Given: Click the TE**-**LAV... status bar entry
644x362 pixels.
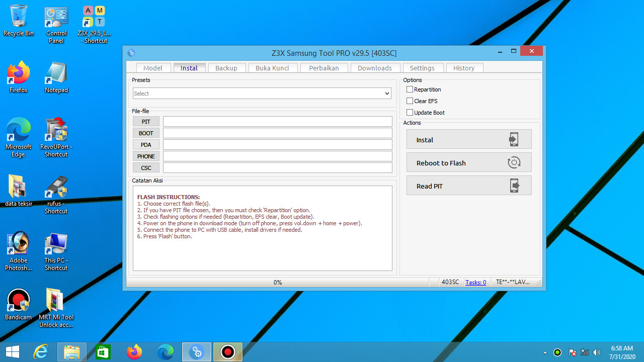Looking at the screenshot, I should (513, 282).
